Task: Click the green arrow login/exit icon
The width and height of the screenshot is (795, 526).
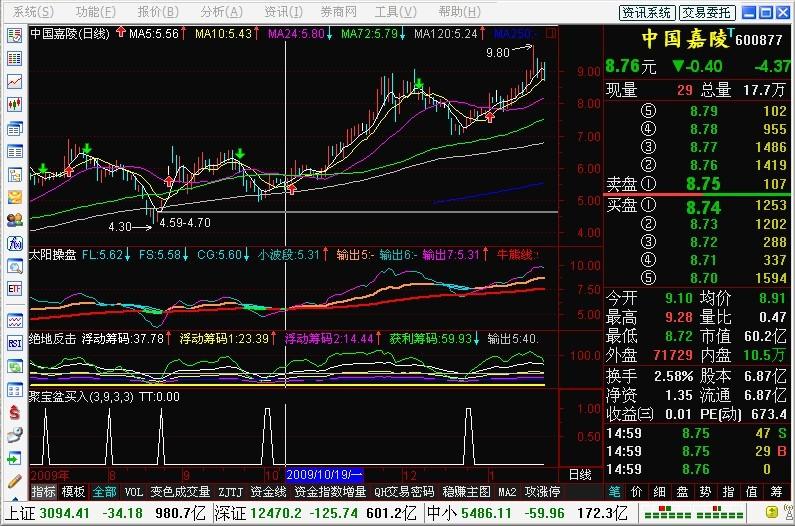Action: point(14,459)
